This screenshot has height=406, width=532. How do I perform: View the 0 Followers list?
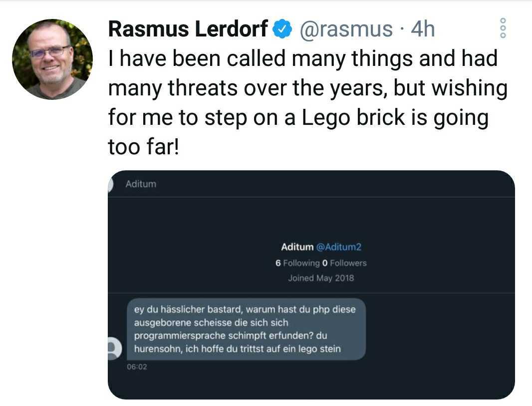click(x=344, y=263)
